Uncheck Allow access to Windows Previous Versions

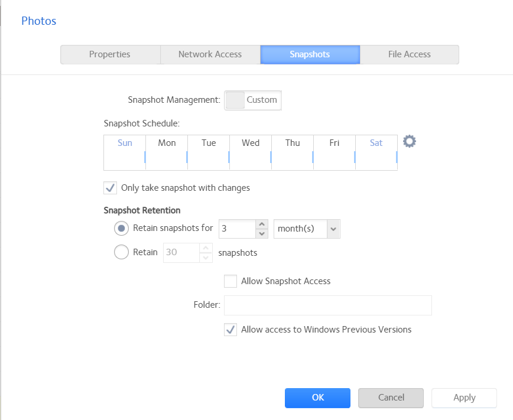[230, 330]
